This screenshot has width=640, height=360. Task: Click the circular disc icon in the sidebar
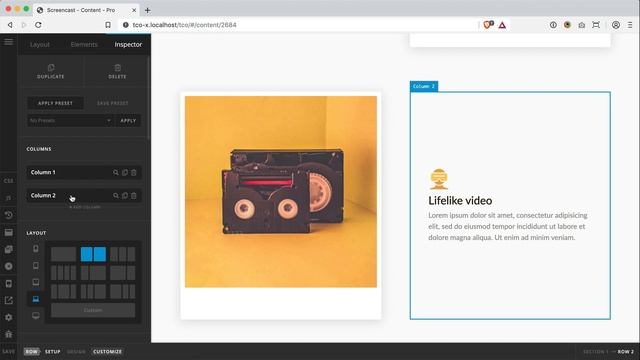(x=8, y=266)
